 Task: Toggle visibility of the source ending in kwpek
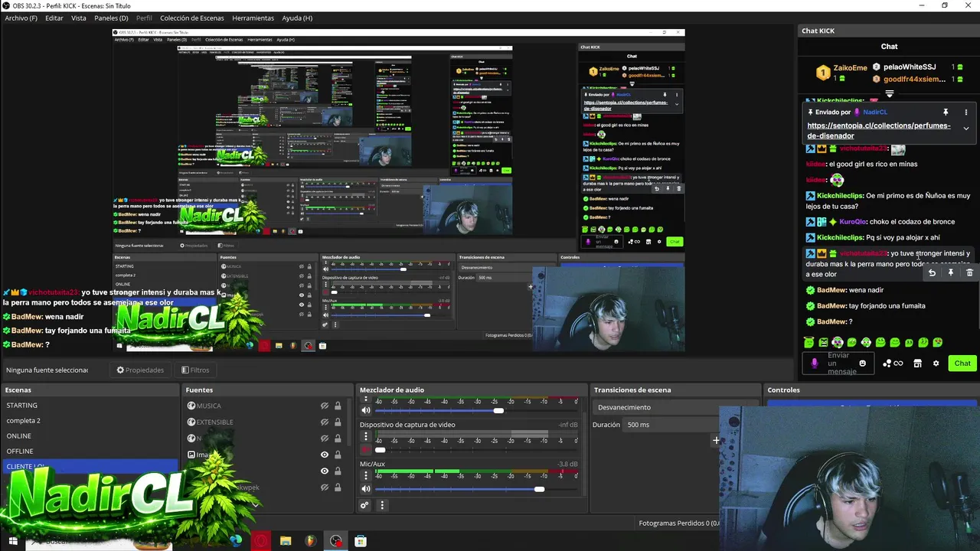(325, 487)
